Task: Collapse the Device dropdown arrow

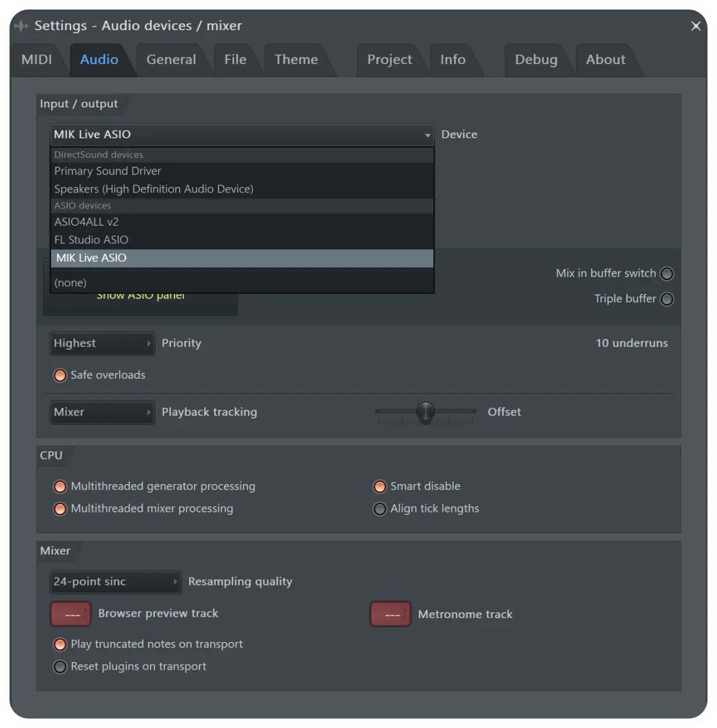Action: 427,135
